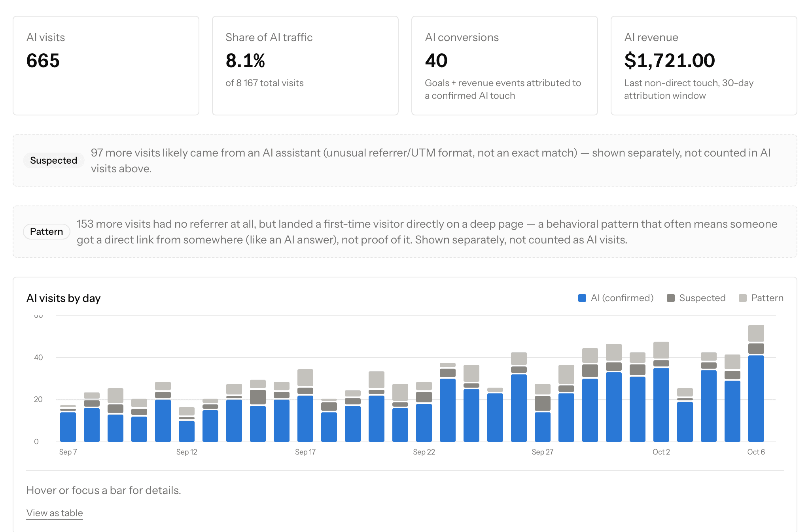
Task: Select the Share of AI traffic card
Action: coord(305,66)
